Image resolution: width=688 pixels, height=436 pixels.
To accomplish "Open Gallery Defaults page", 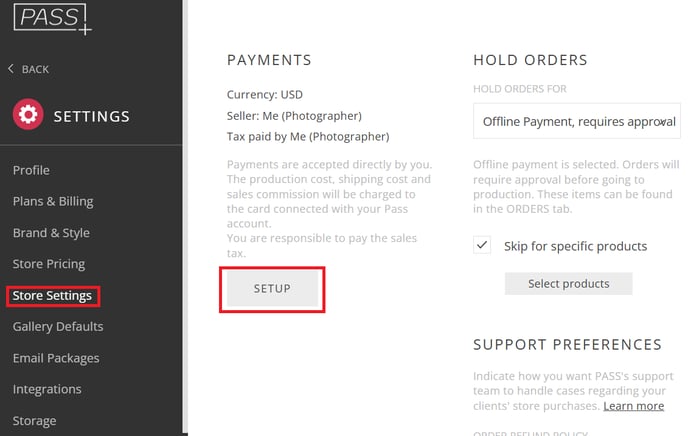I will 58,327.
